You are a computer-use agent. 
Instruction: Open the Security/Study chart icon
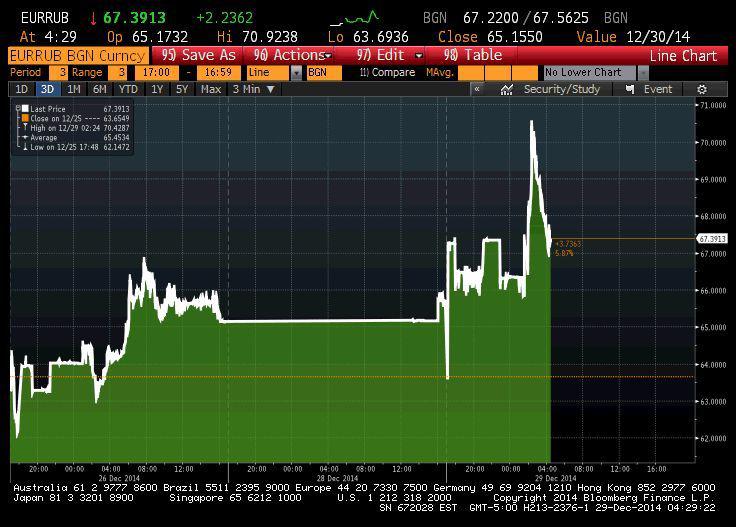point(508,89)
